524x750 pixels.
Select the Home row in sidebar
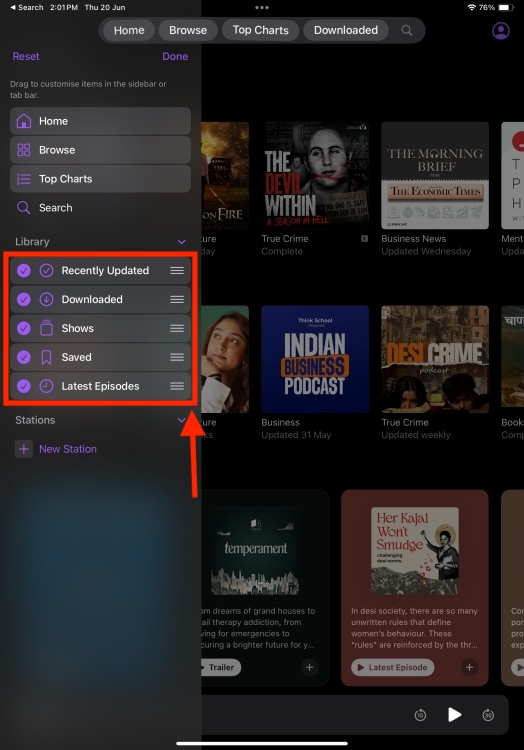point(100,121)
